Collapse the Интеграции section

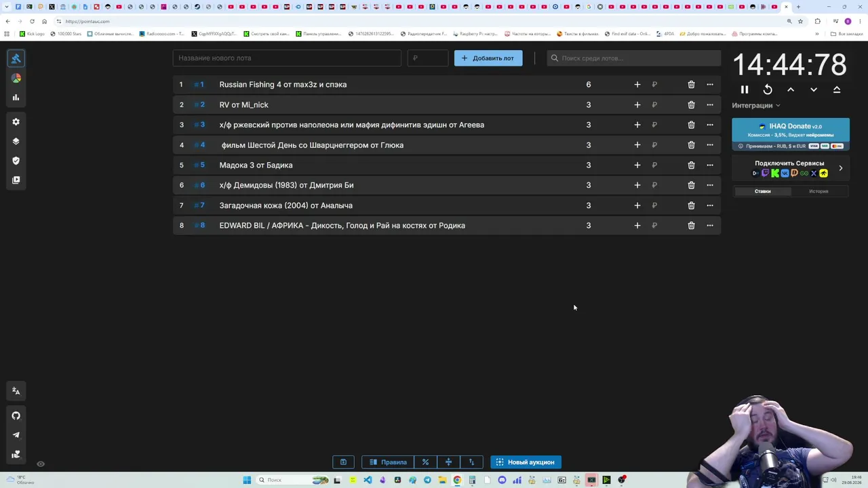coord(756,106)
